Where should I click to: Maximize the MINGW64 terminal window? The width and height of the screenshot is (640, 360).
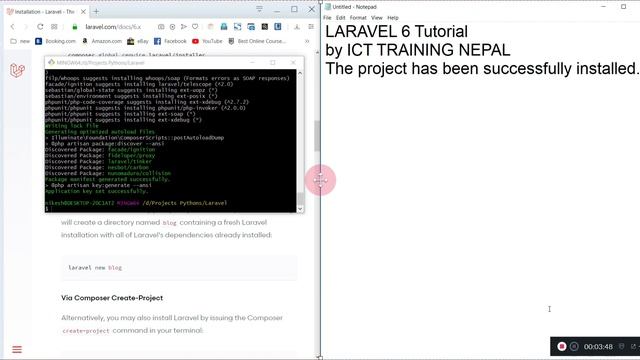coord(273,62)
